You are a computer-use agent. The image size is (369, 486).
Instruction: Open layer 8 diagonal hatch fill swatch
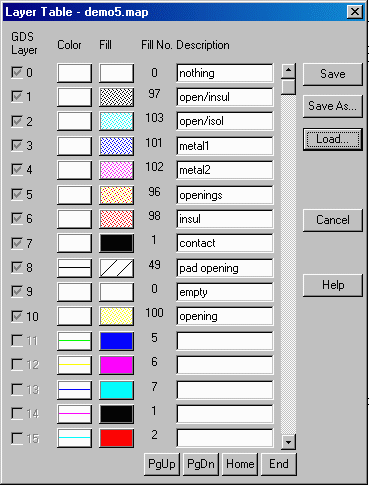[116, 268]
